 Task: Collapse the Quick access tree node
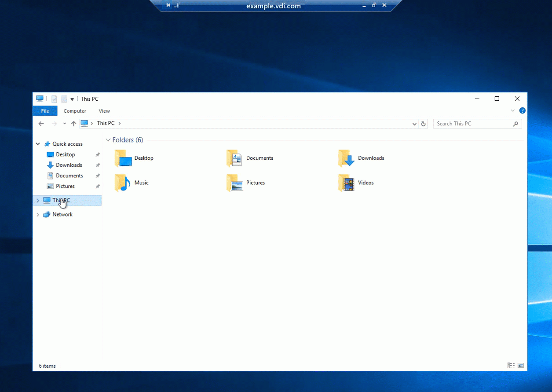pyautogui.click(x=38, y=144)
